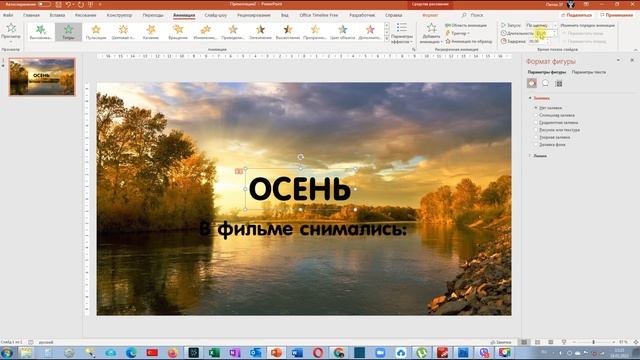This screenshot has height=360, width=640.
Task: Open the Запуск start dropdown
Action: pos(541,25)
